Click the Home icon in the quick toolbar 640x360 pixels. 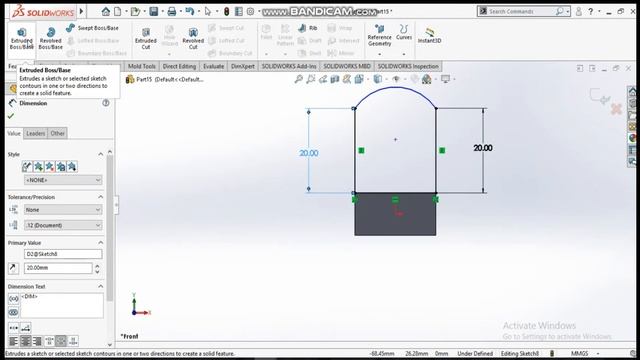106,11
